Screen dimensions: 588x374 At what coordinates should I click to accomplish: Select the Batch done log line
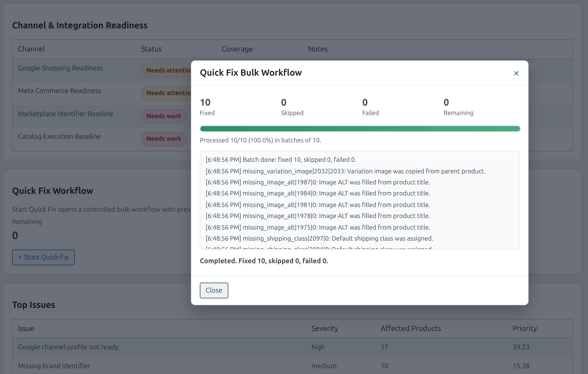(x=281, y=160)
